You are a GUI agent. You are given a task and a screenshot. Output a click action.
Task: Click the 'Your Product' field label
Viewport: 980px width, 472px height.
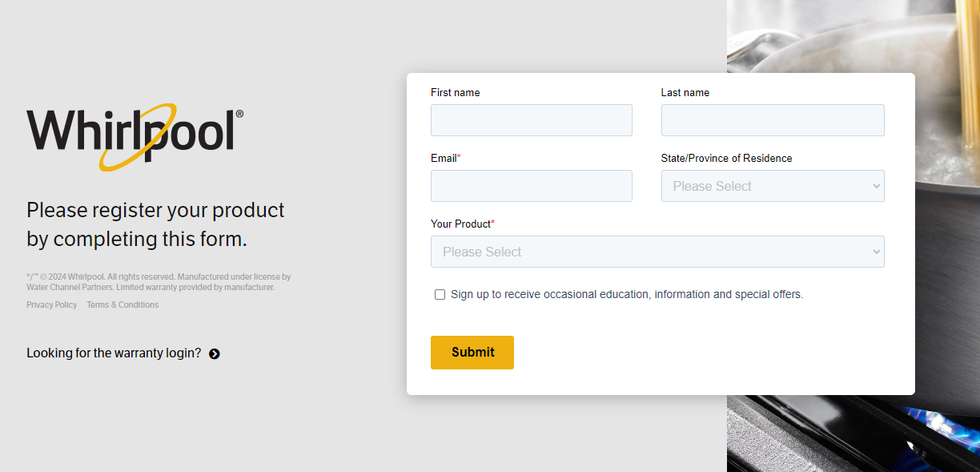(x=463, y=224)
